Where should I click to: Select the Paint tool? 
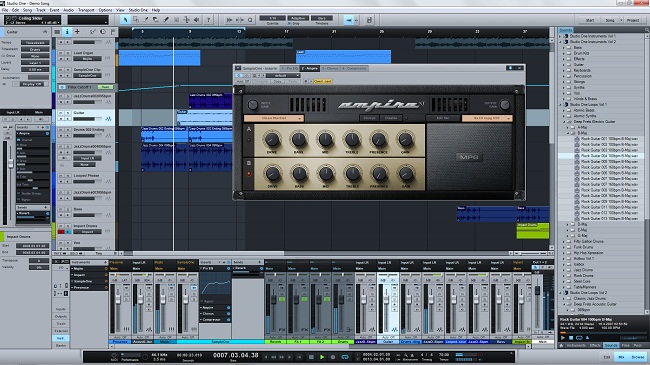point(166,20)
